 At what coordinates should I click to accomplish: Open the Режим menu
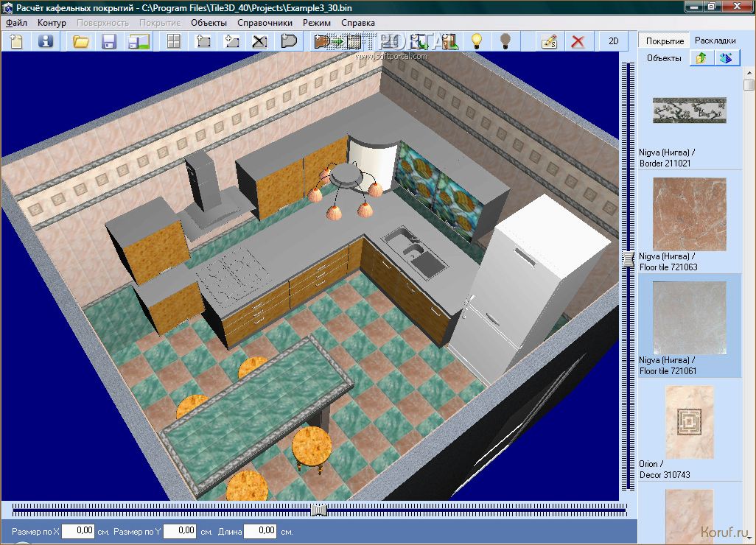tap(317, 23)
